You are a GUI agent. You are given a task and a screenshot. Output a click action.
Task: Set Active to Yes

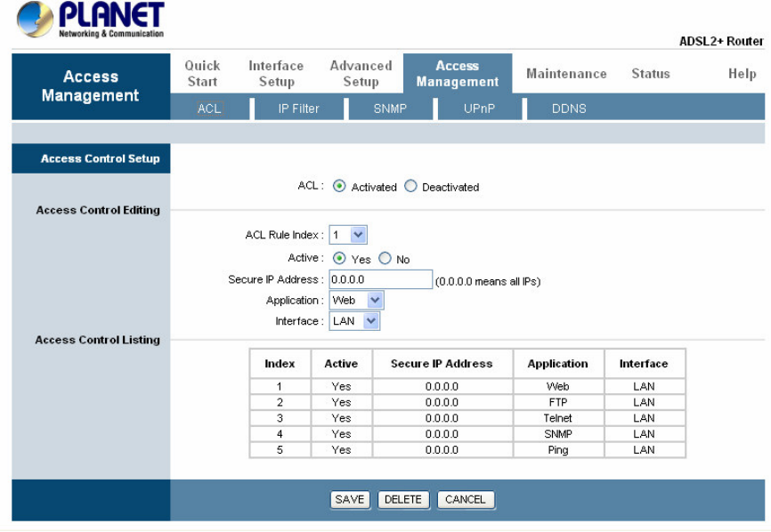[x=339, y=259]
